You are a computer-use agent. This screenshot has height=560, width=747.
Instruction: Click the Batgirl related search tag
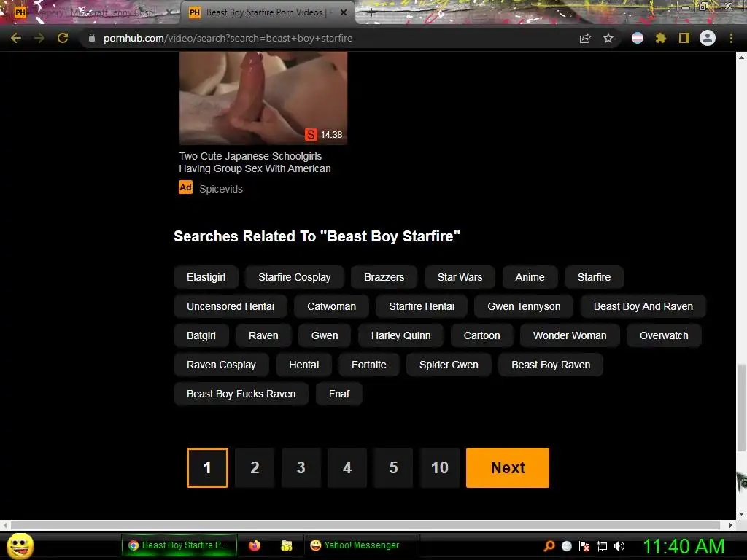(x=201, y=335)
